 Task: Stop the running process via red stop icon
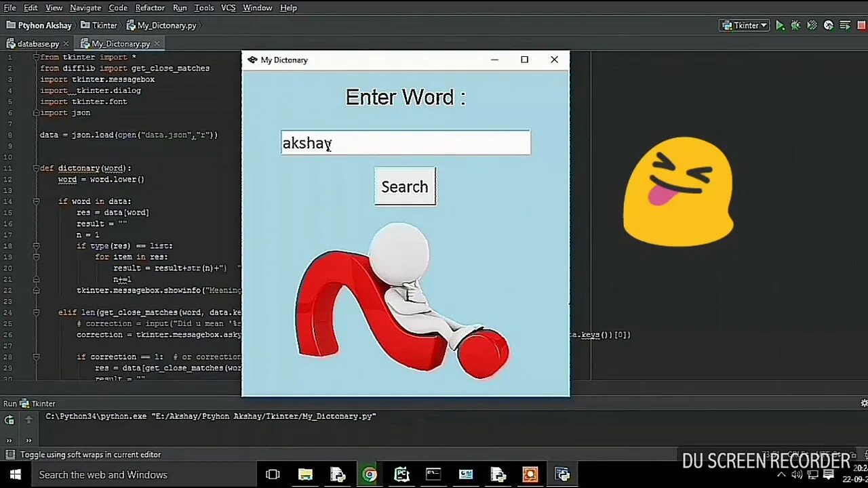[861, 25]
